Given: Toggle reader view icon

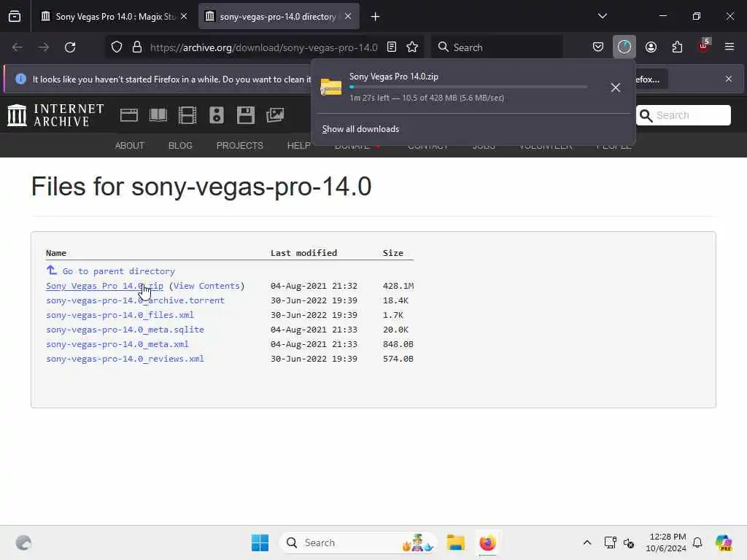Looking at the screenshot, I should tap(392, 47).
